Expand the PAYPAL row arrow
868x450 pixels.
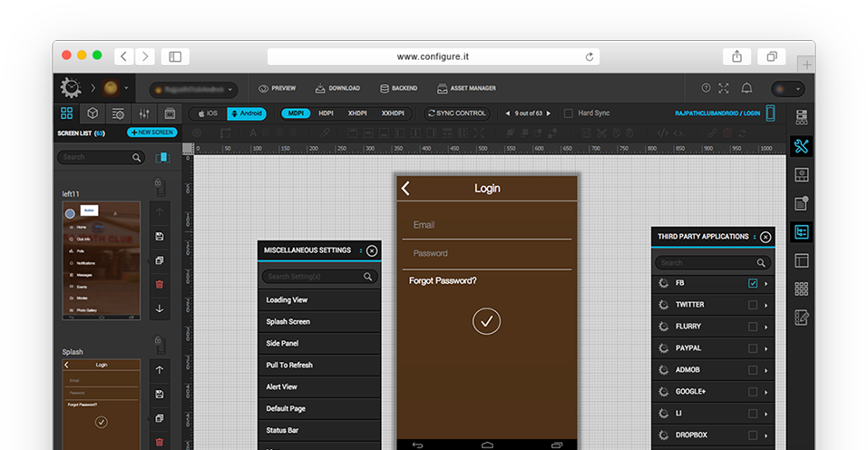coord(766,348)
